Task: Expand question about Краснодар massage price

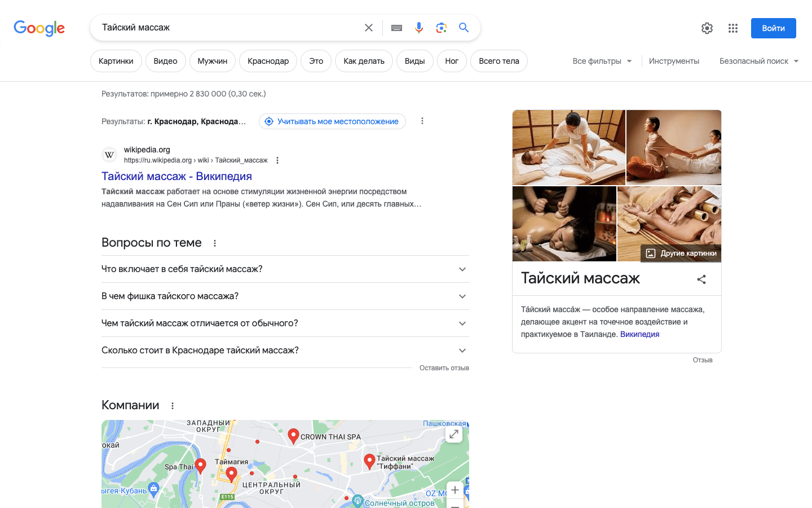Action: 285,351
